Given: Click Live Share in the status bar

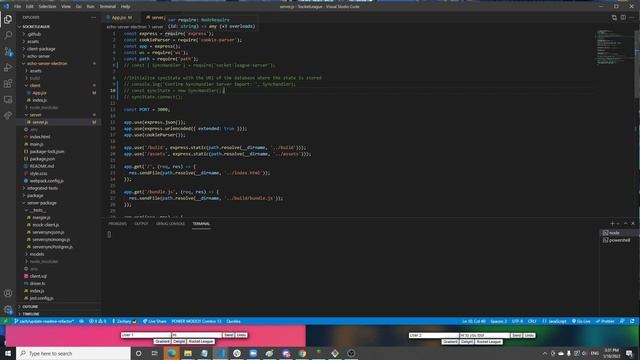Looking at the screenshot, I should [155, 321].
